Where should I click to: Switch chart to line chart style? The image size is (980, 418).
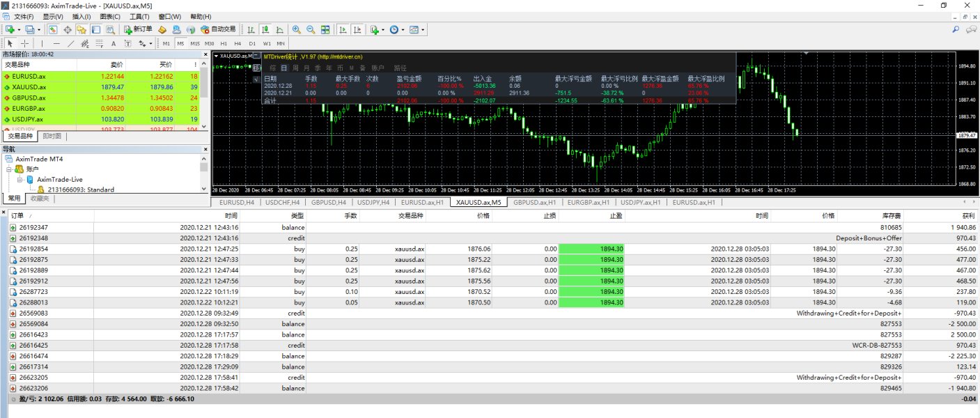click(279, 29)
